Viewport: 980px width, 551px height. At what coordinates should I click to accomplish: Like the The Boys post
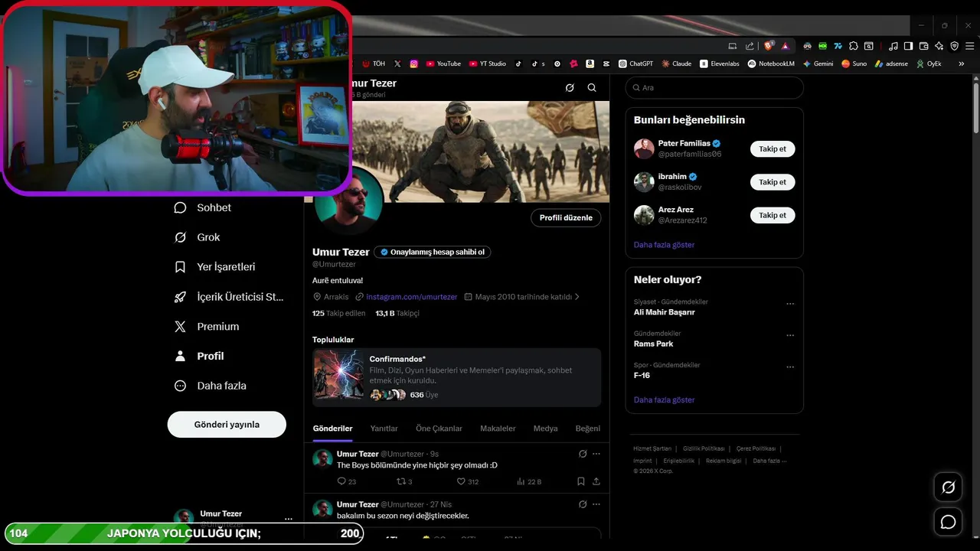coord(461,481)
